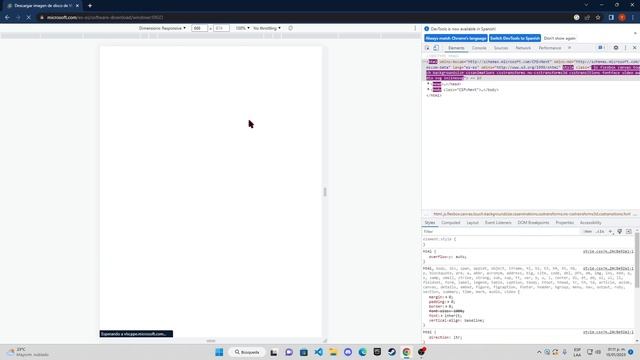This screenshot has width=640, height=360.
Task: Open the Accessibility pane tab
Action: point(590,222)
